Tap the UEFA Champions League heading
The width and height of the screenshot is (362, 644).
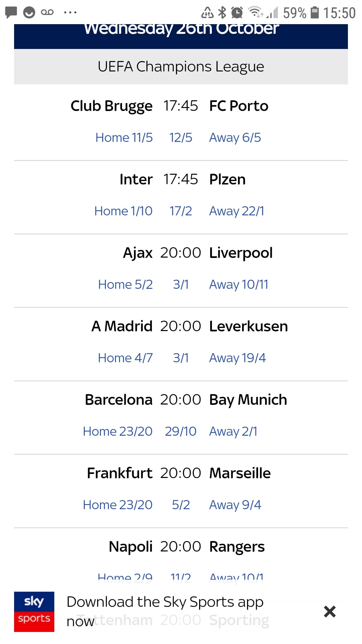coord(181,66)
